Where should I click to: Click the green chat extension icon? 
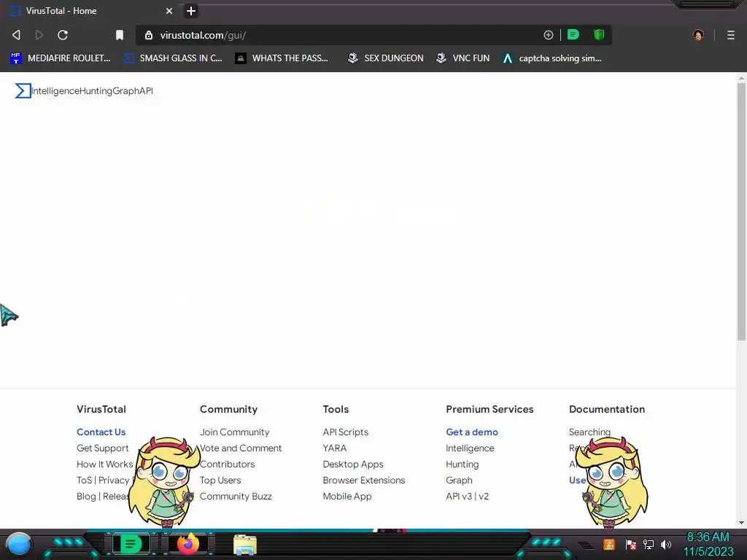pyautogui.click(x=573, y=34)
